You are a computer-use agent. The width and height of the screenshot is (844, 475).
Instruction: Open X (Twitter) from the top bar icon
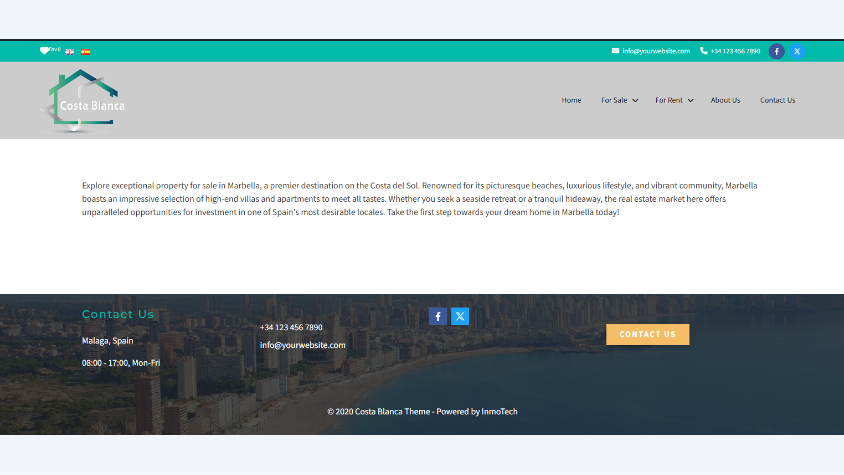tap(797, 51)
